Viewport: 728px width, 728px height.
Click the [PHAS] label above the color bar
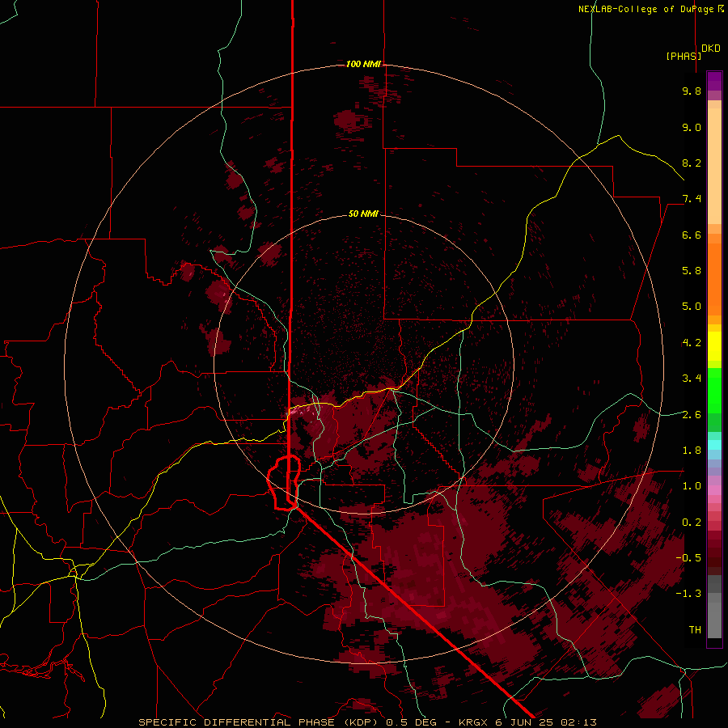click(x=684, y=56)
